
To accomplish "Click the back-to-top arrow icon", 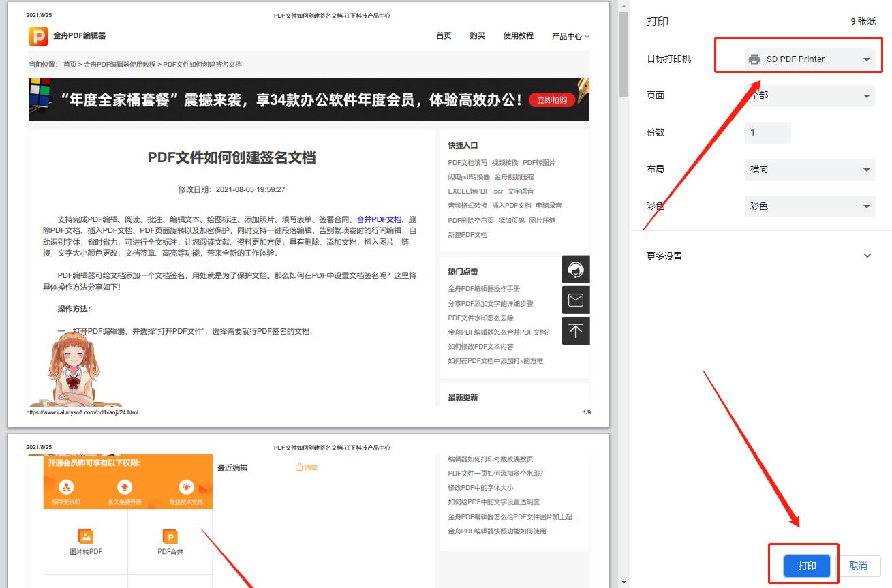I will click(x=576, y=331).
